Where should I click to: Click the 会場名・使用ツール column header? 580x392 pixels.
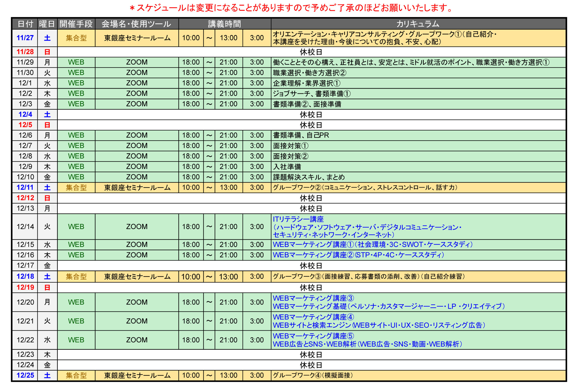point(137,24)
